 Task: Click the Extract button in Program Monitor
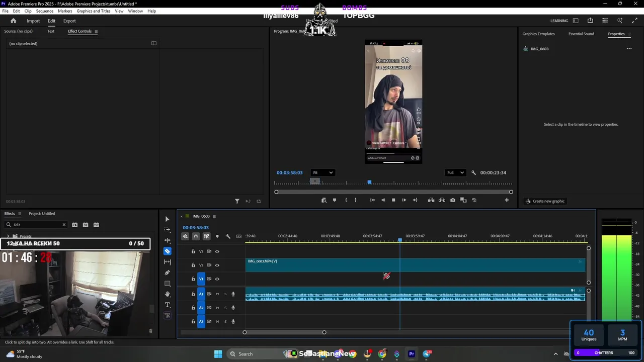coord(442,200)
